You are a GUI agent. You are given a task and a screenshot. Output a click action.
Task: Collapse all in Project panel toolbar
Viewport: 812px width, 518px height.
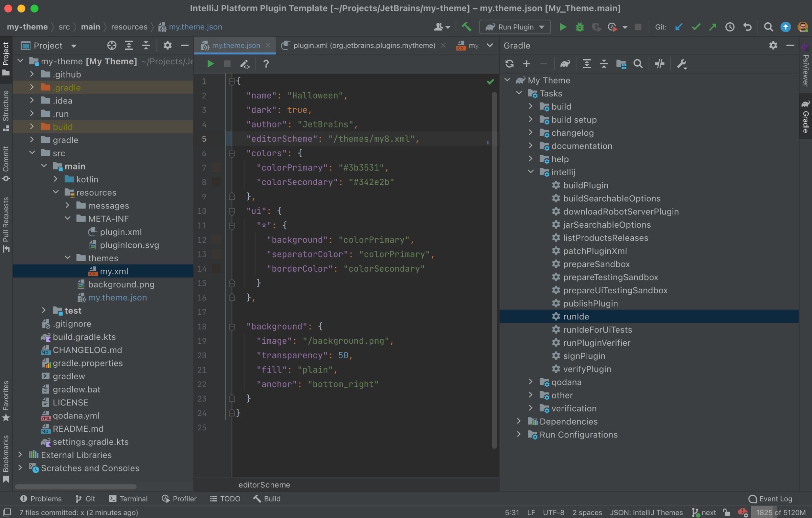(146, 45)
